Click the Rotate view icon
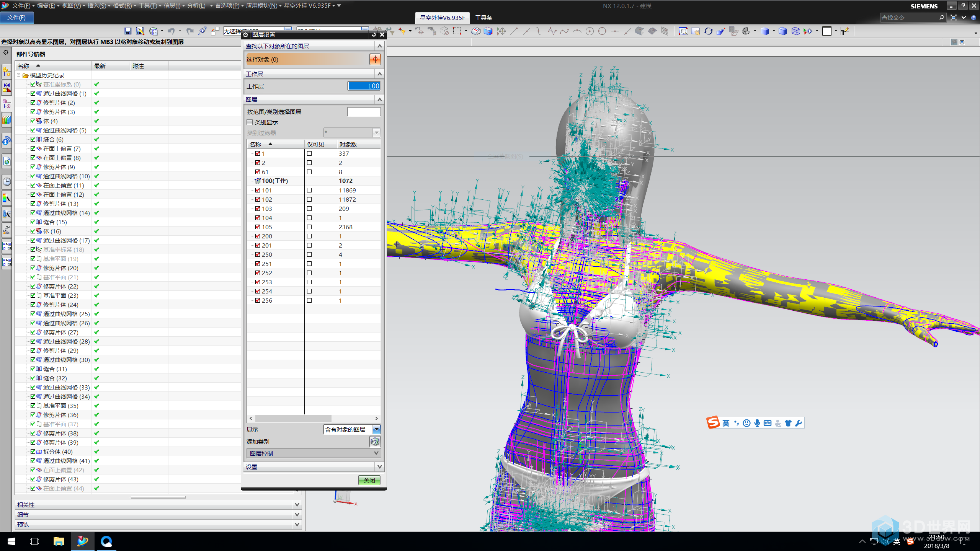980x551 pixels. coord(708,31)
